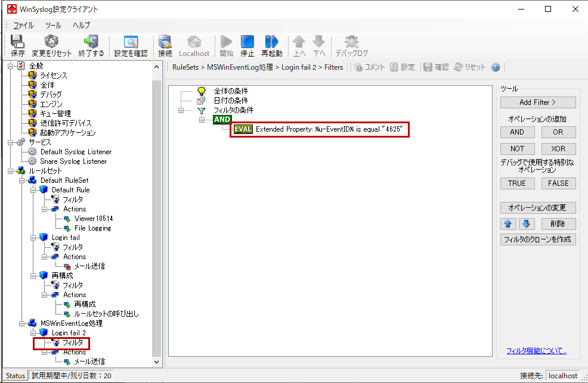Select the File Logging action

pos(92,228)
